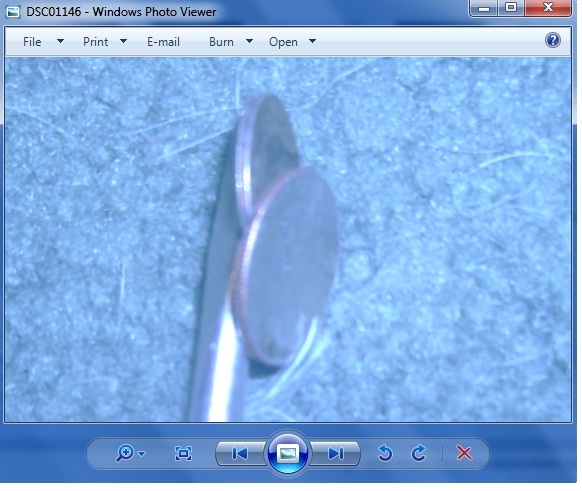The width and height of the screenshot is (582, 491).
Task: Click the magnifier zoom icon
Action: pos(125,453)
